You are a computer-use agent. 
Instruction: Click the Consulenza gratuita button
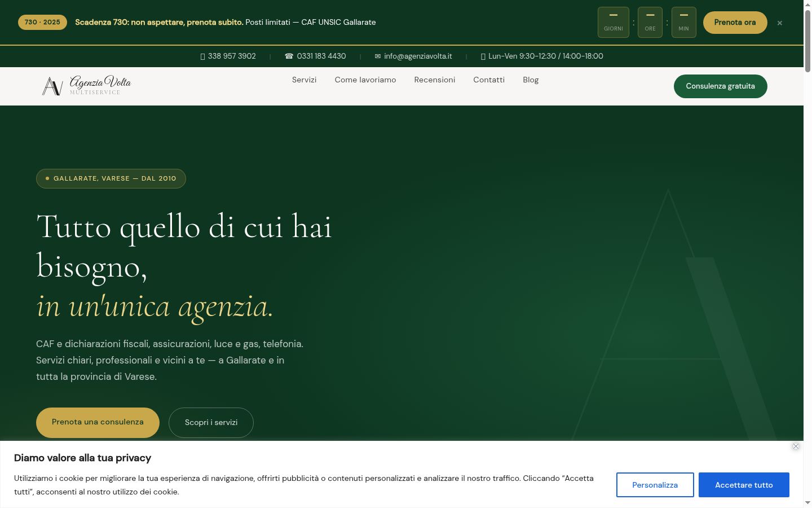[x=721, y=86]
